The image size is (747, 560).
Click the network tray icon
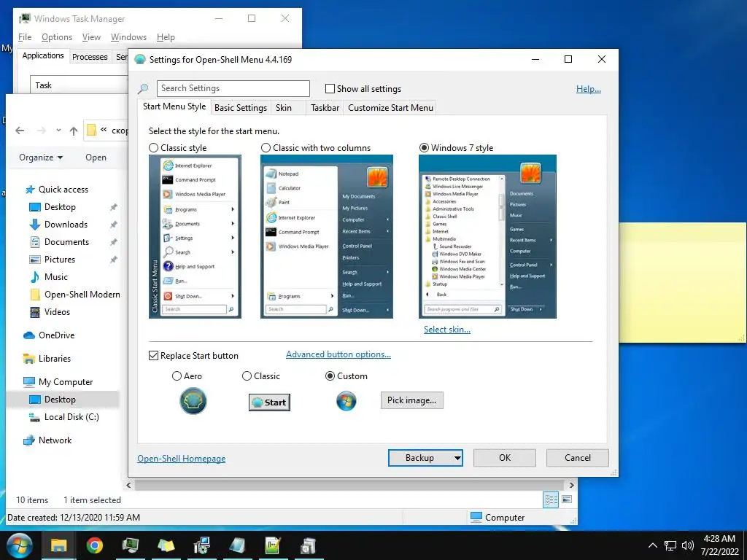(670, 545)
